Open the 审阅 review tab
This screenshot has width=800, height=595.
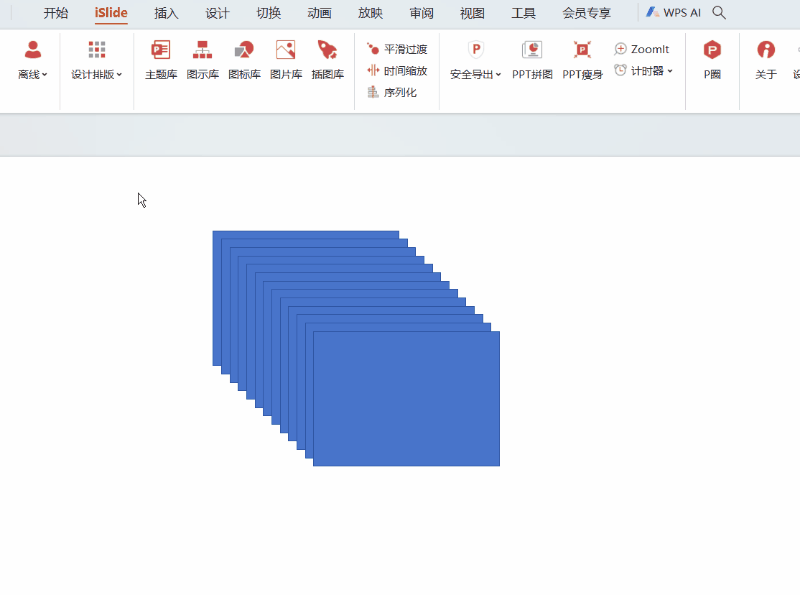coord(421,13)
